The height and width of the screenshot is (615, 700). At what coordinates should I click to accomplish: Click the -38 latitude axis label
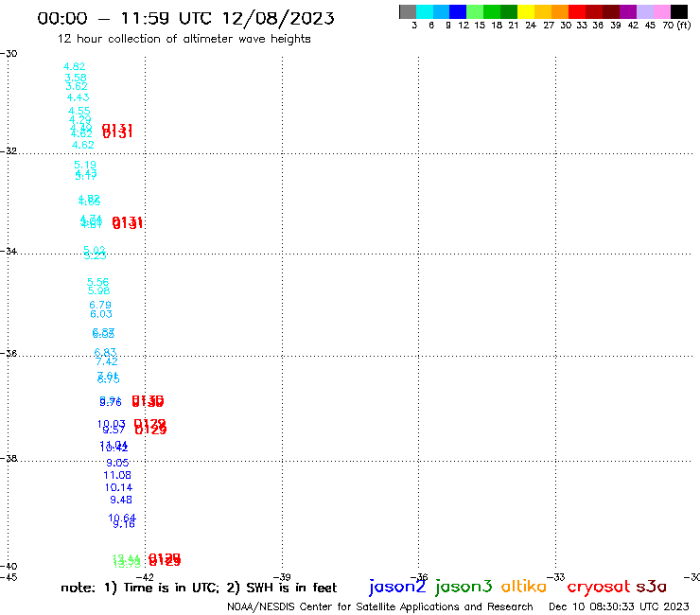click(x=9, y=458)
